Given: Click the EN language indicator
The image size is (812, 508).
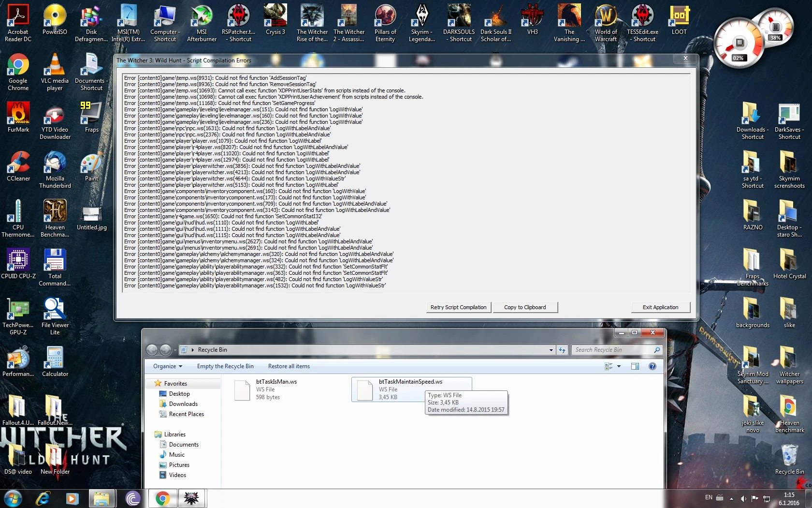Looking at the screenshot, I should [709, 497].
